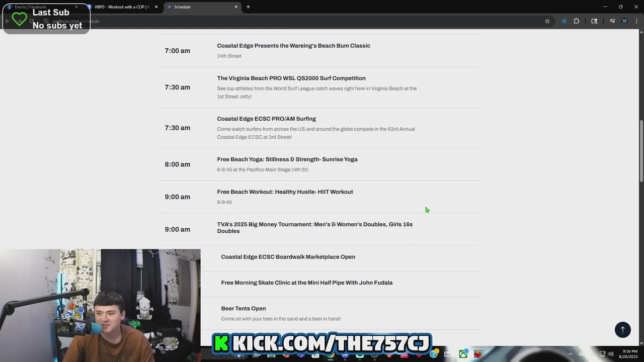Viewport: 644px width, 362px height.
Task: Close the VBPD Workout with a COP tab
Action: pos(156,7)
